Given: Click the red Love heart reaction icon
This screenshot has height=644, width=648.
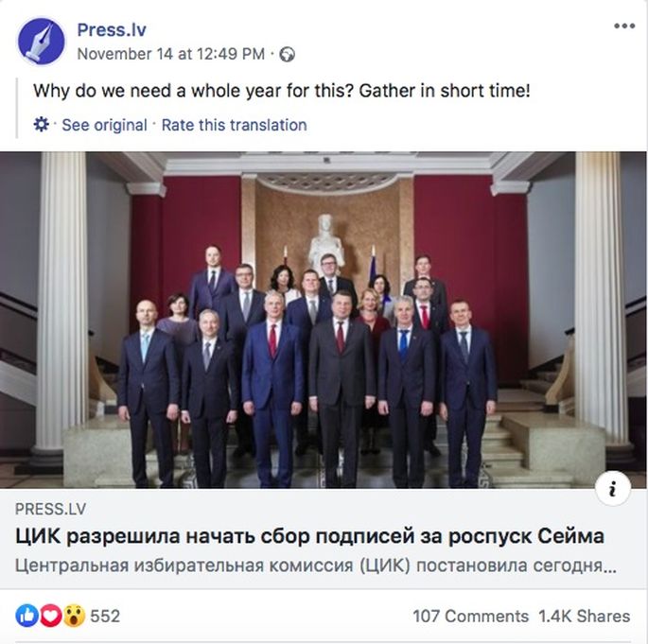Looking at the screenshot, I should (50, 616).
